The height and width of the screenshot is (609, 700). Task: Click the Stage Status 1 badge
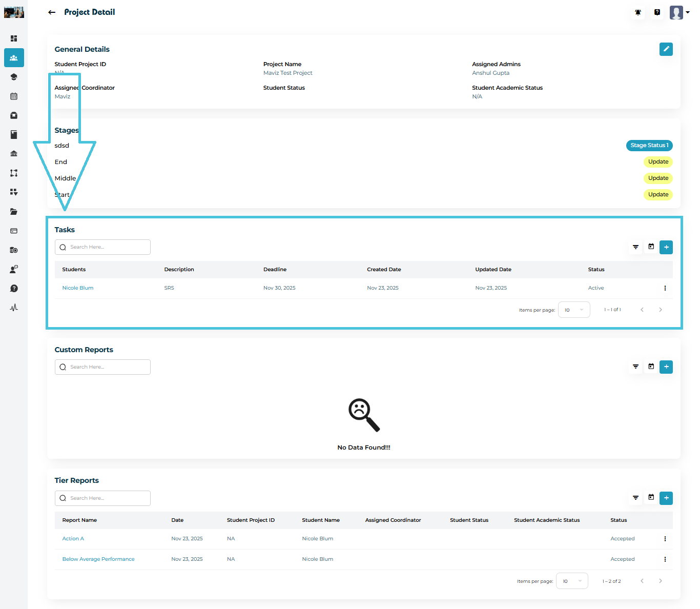649,146
